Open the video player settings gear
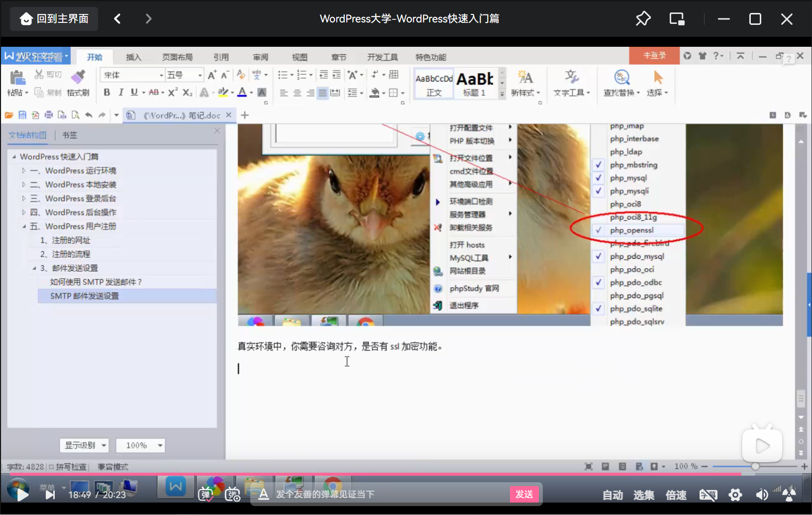This screenshot has width=812, height=515. pos(735,495)
